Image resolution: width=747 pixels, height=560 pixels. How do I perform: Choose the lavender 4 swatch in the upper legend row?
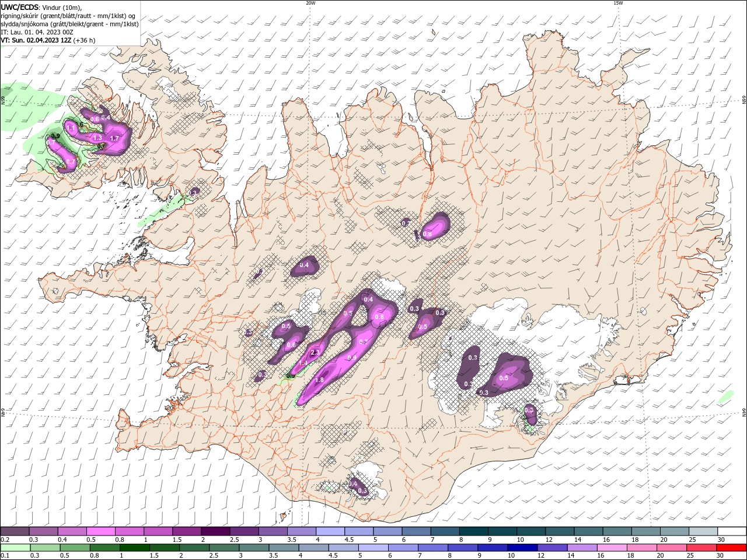[x=330, y=531]
